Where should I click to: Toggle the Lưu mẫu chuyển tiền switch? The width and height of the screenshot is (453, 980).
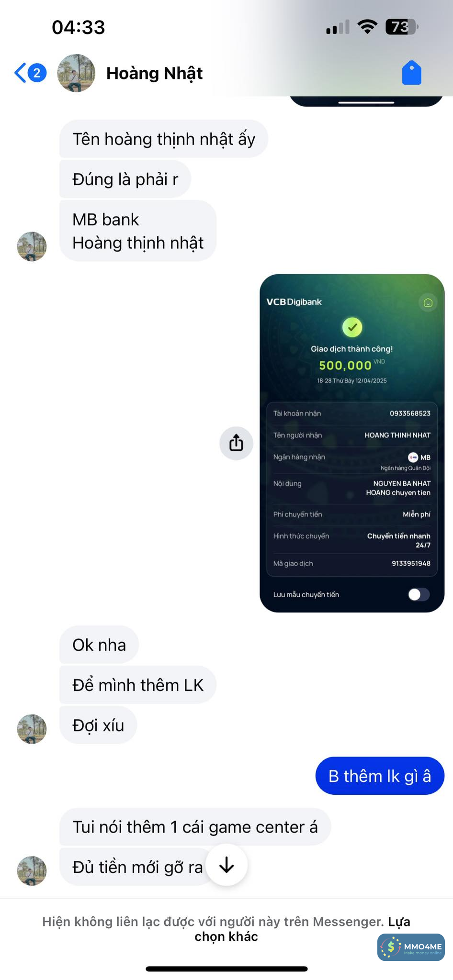pyautogui.click(x=419, y=594)
